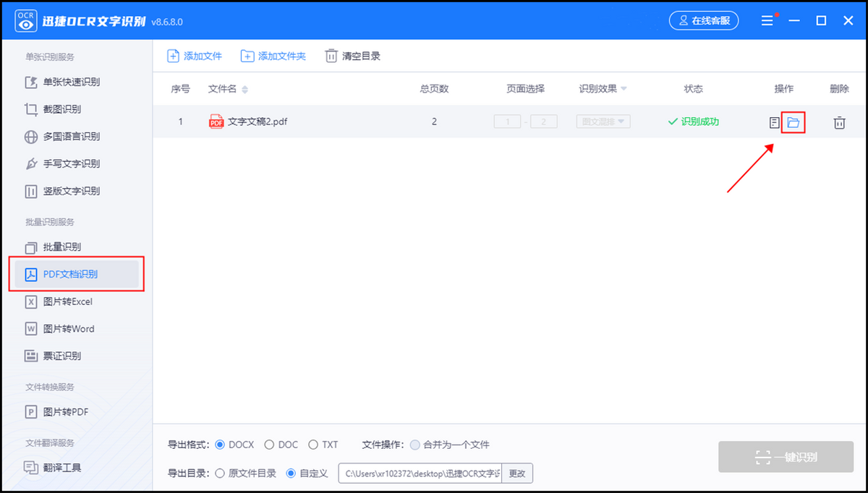The width and height of the screenshot is (868, 493).
Task: View recognized document result icon
Action: pos(775,122)
